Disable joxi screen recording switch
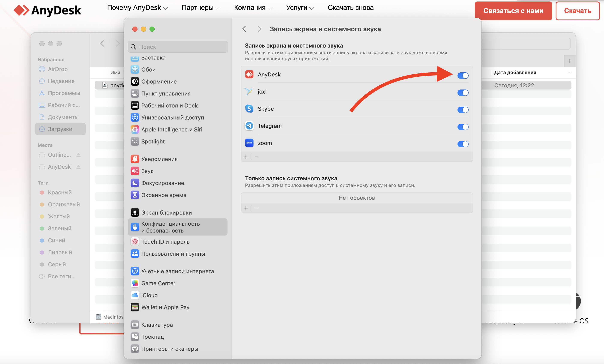 point(463,93)
